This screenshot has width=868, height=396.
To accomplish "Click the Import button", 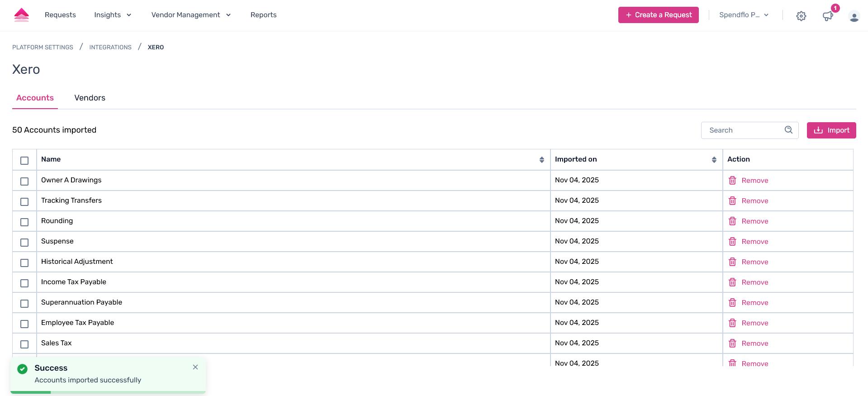I will [831, 130].
